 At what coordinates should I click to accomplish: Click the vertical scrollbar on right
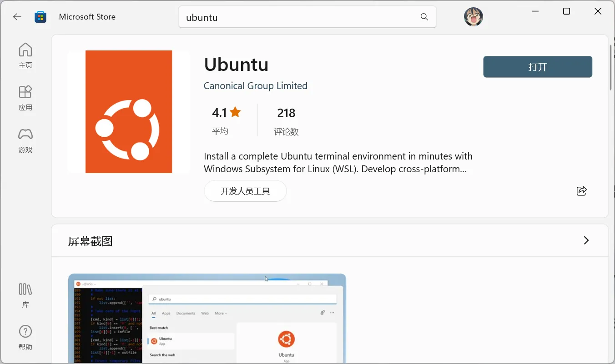(610, 68)
